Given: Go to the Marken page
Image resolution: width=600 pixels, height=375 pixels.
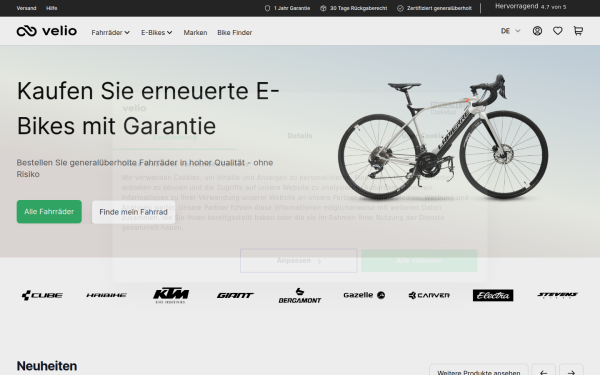Looking at the screenshot, I should point(195,33).
